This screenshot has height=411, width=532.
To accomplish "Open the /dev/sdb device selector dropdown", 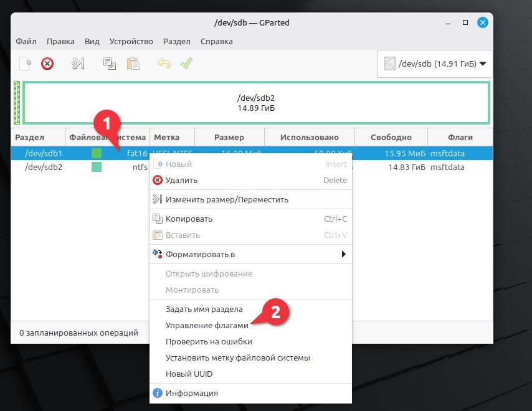I will point(435,64).
